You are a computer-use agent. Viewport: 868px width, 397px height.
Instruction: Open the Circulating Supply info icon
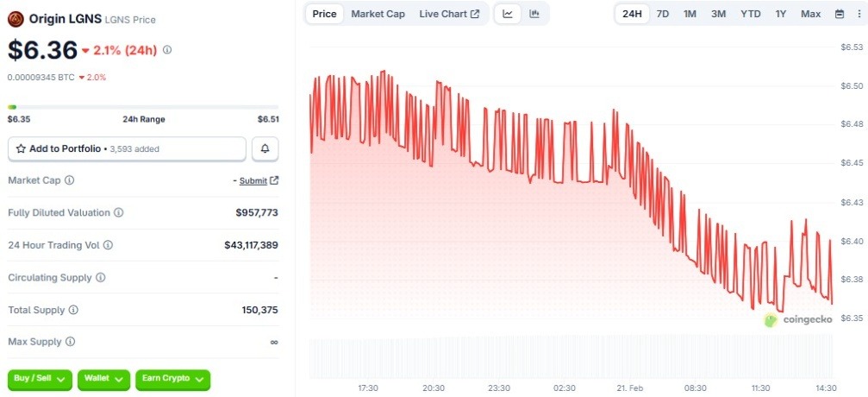point(101,277)
